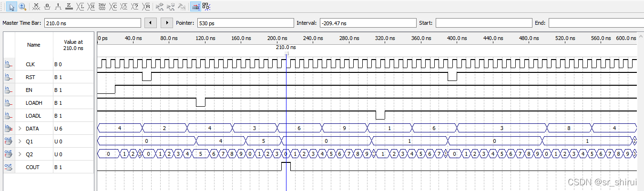The image size is (644, 191).
Task: Click COUT value B 1
Action: pyautogui.click(x=58, y=167)
